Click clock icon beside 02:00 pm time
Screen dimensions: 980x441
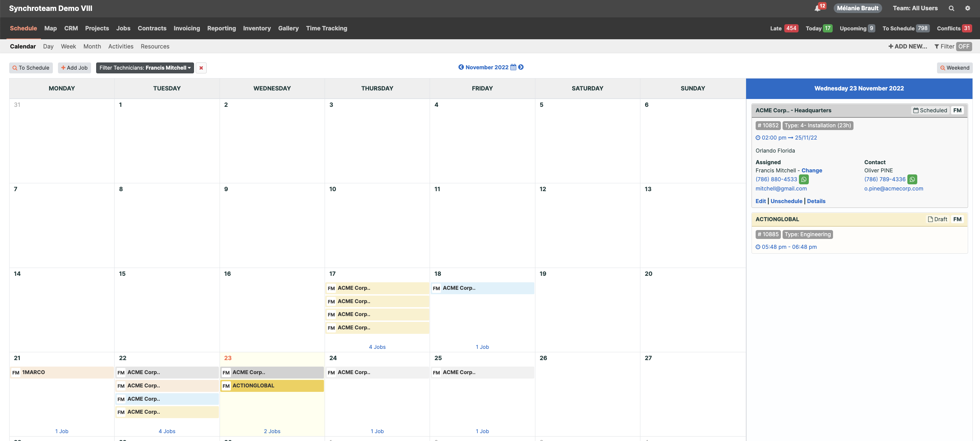[758, 138]
